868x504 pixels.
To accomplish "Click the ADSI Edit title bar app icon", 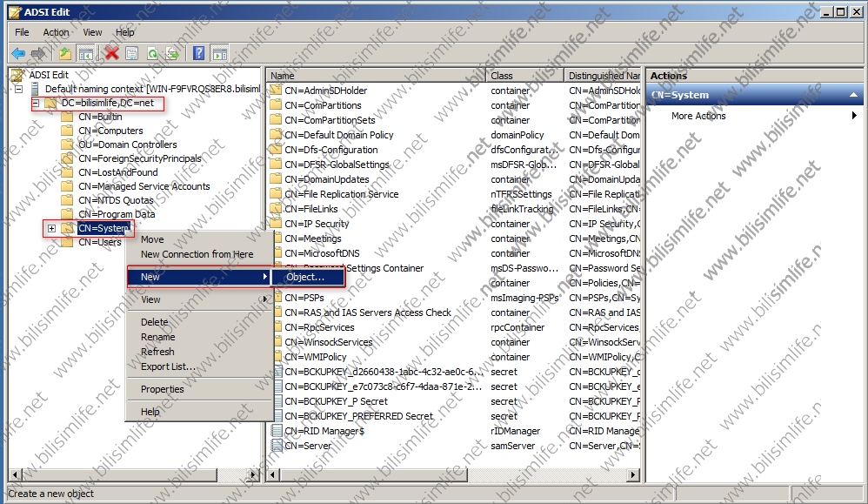I will pyautogui.click(x=16, y=11).
